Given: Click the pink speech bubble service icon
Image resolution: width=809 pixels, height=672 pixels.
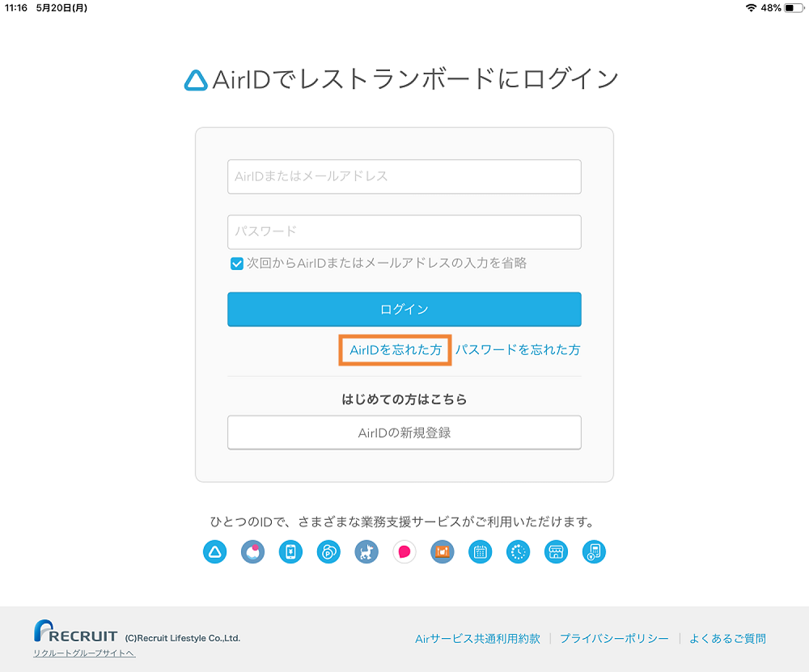Looking at the screenshot, I should click(404, 552).
